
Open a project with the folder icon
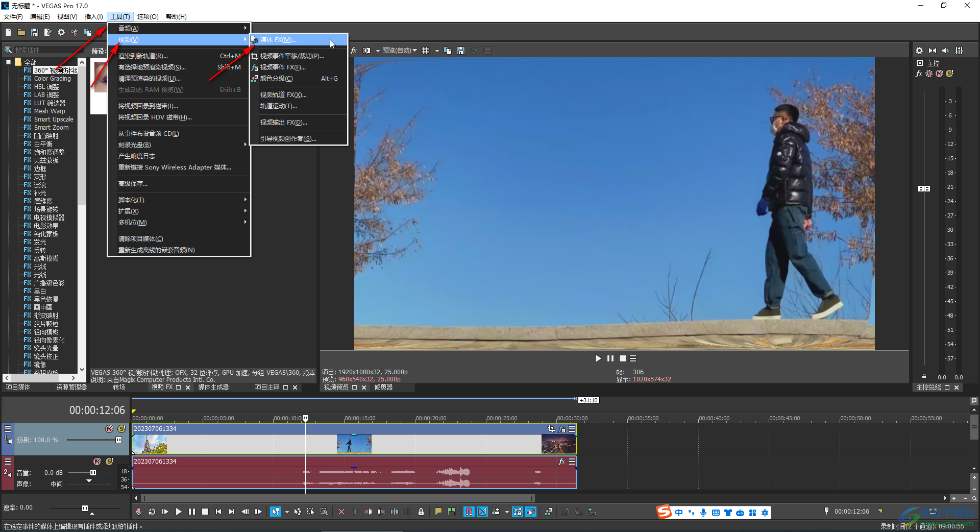(x=21, y=32)
